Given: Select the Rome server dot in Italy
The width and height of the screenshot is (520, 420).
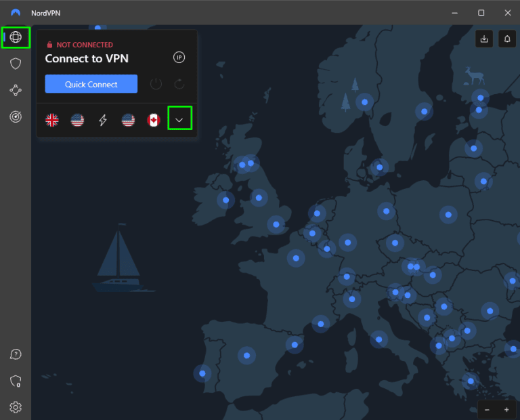Looking at the screenshot, I should 379,339.
